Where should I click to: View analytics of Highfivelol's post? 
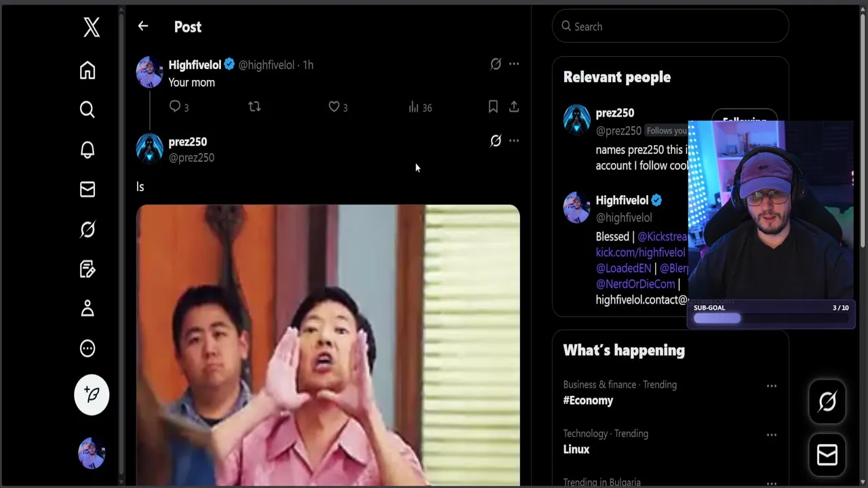[420, 107]
